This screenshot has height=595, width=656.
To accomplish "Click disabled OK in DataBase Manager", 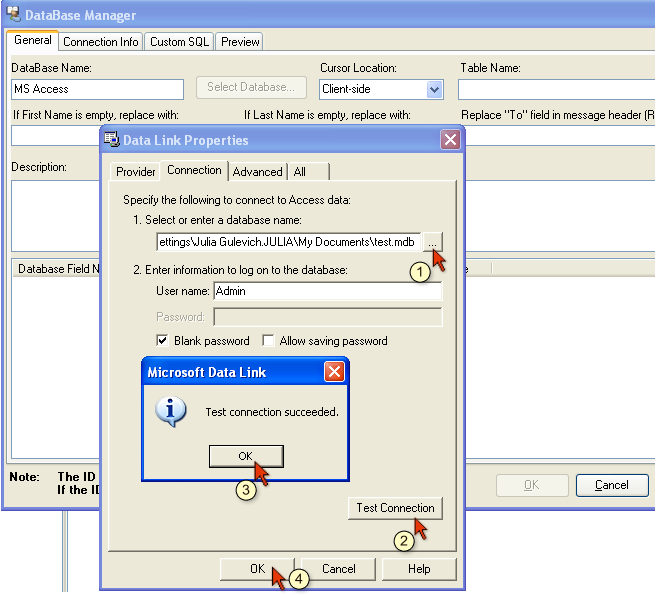I will click(x=532, y=485).
